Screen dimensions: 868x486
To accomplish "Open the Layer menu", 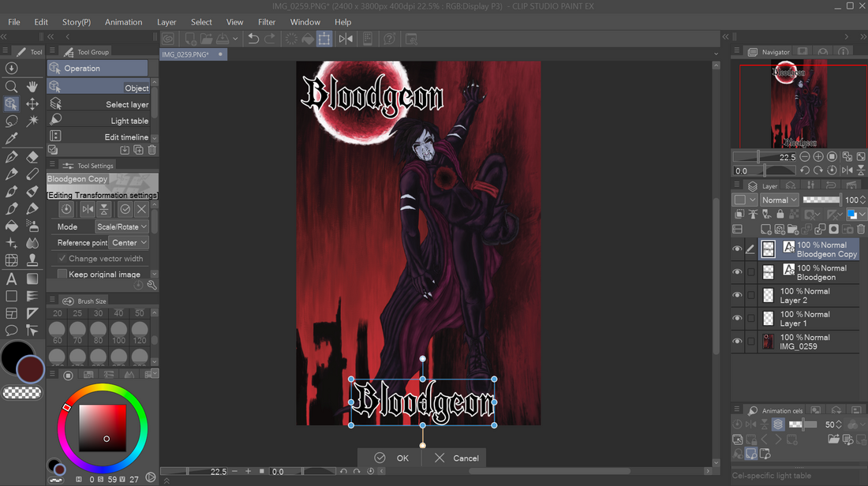I will coord(166,22).
